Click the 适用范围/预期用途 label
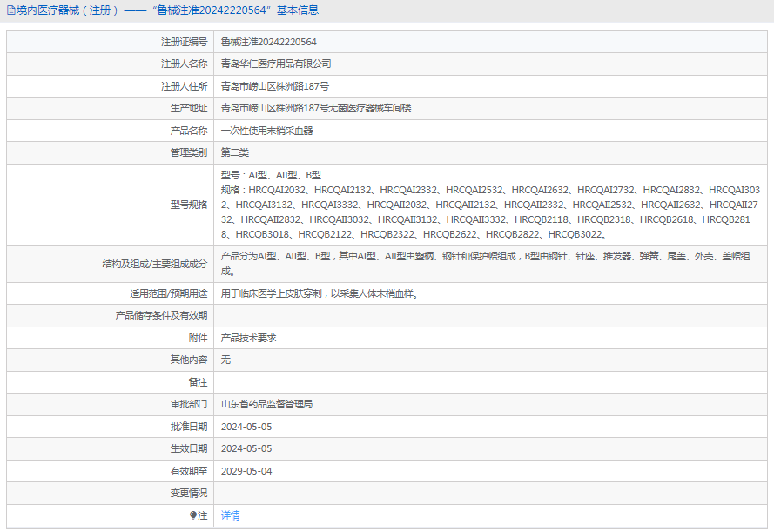Viewport: 774px width, 532px height. [169, 293]
